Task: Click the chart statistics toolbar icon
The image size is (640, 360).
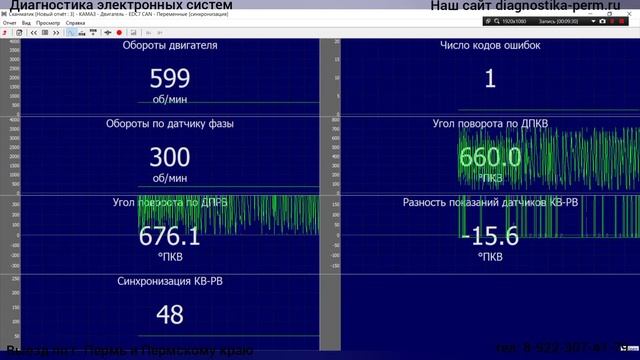Action: coord(133,33)
